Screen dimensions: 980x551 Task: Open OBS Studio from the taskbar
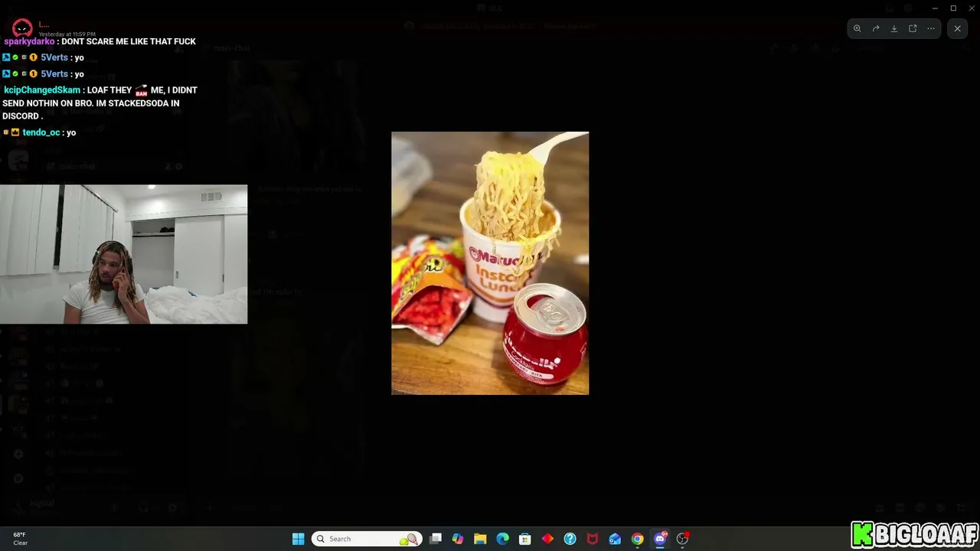tap(682, 539)
